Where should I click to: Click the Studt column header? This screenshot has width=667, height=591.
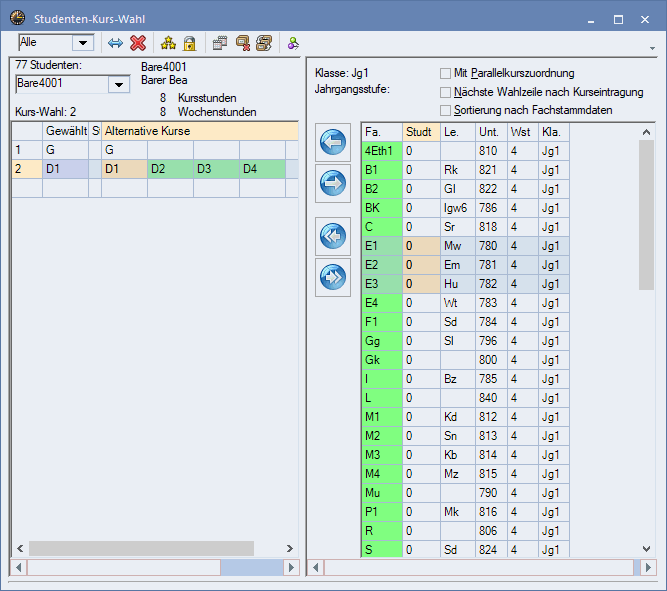(420, 132)
